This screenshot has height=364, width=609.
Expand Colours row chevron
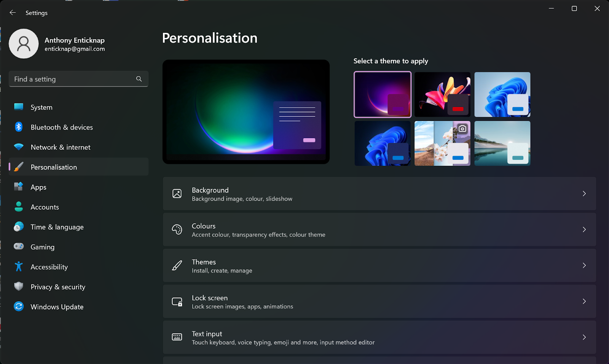pyautogui.click(x=584, y=229)
